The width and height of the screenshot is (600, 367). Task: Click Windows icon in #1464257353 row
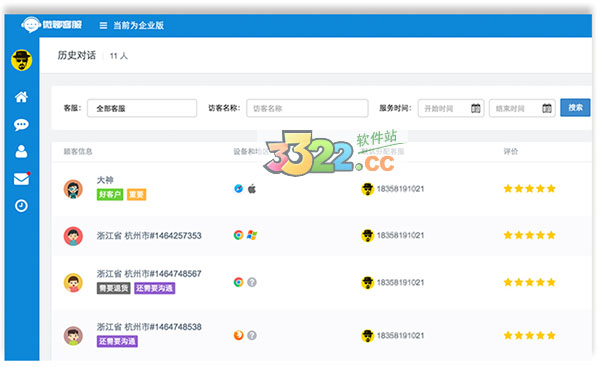point(252,235)
